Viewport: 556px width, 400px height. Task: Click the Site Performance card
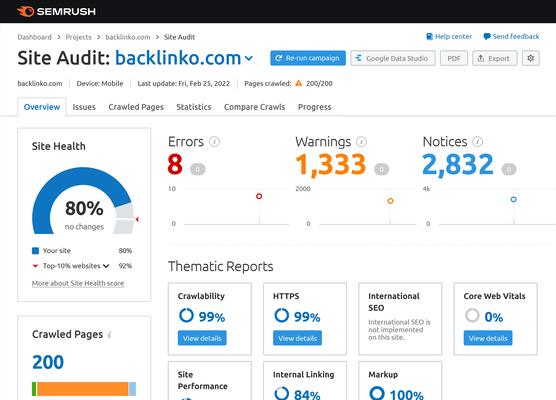coord(210,380)
